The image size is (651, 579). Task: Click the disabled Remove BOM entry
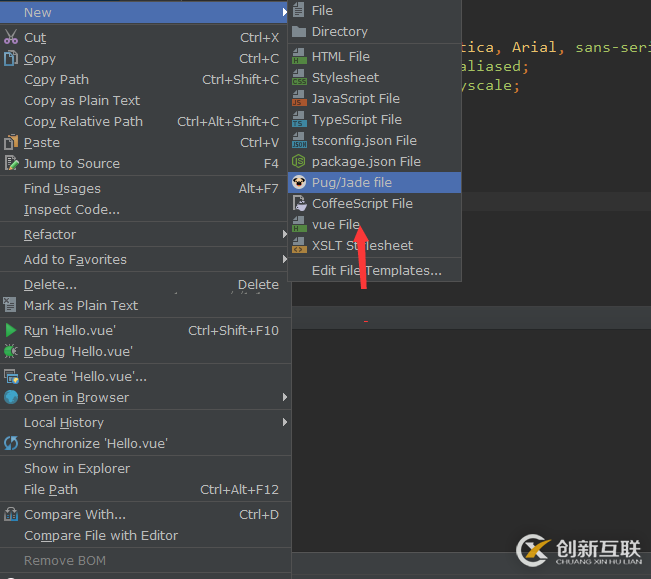click(x=145, y=560)
